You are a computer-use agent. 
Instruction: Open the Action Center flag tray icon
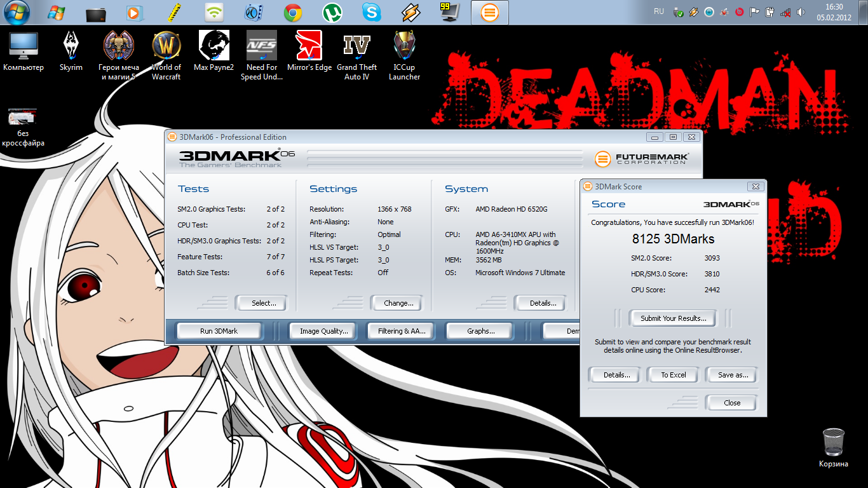coord(754,12)
